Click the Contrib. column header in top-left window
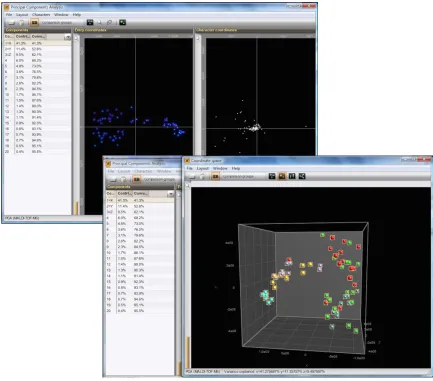The height and width of the screenshot is (381, 433). click(x=22, y=36)
